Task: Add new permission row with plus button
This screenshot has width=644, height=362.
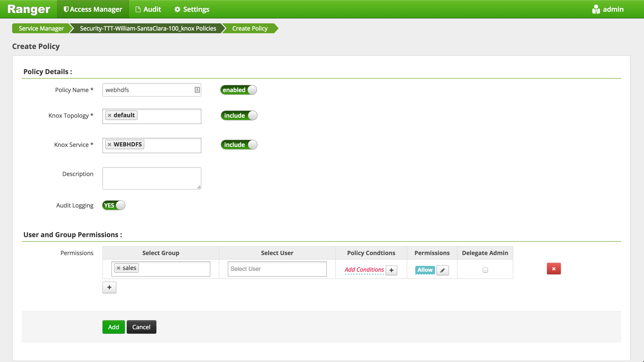Action: point(109,287)
